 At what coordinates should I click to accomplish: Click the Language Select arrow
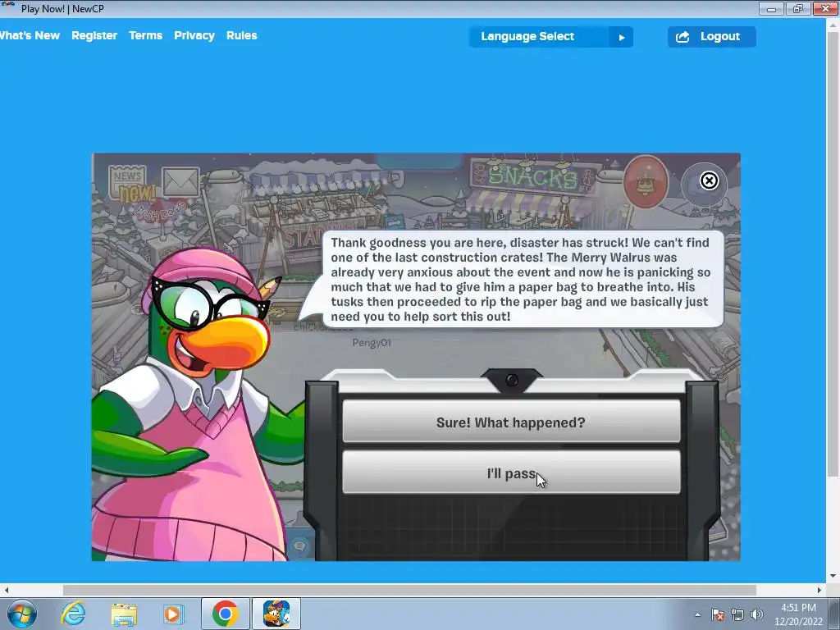point(622,38)
